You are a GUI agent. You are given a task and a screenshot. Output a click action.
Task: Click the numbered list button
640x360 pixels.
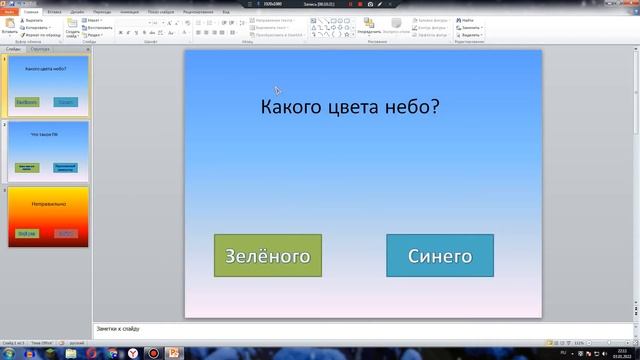click(210, 23)
